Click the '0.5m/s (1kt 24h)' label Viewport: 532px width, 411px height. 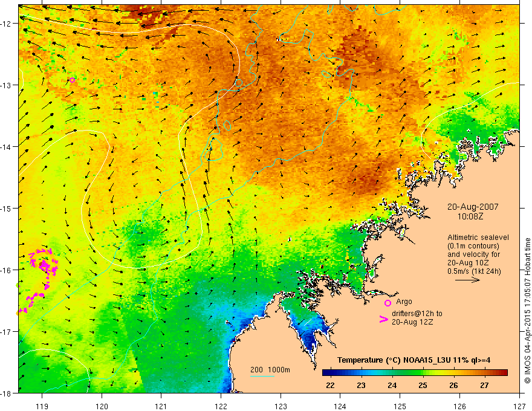click(x=474, y=271)
